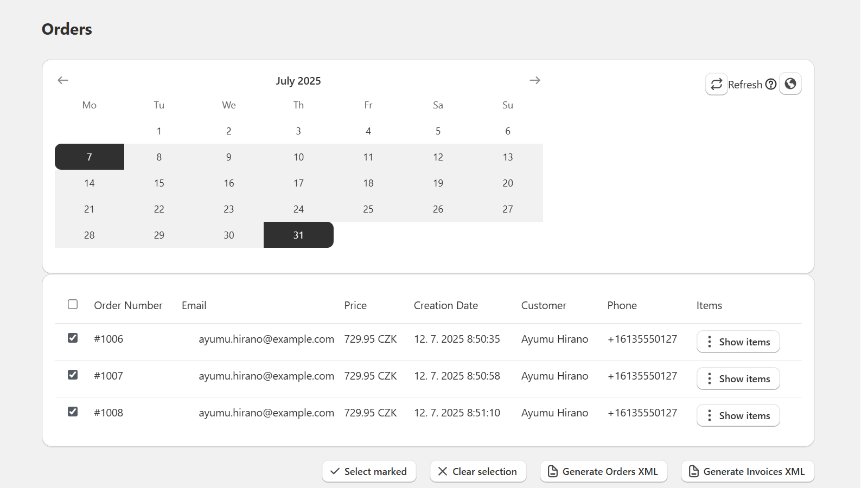The image size is (868, 488).
Task: Open three-dot Show items for order #1008
Action: click(738, 415)
